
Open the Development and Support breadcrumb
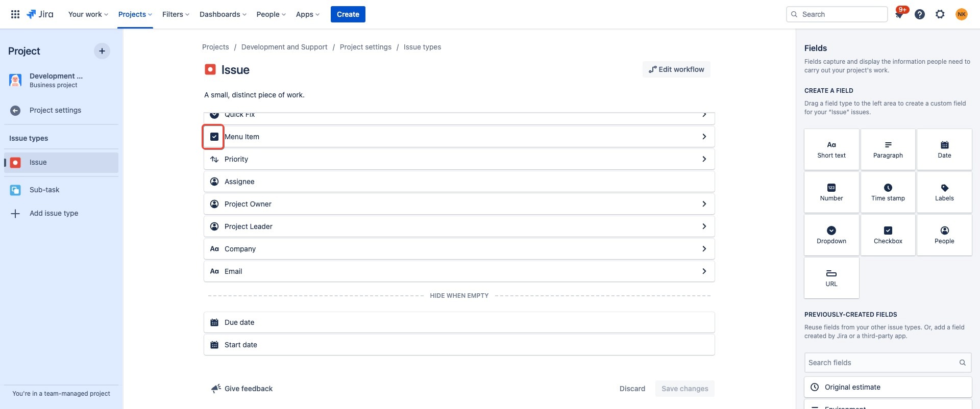[x=284, y=47]
